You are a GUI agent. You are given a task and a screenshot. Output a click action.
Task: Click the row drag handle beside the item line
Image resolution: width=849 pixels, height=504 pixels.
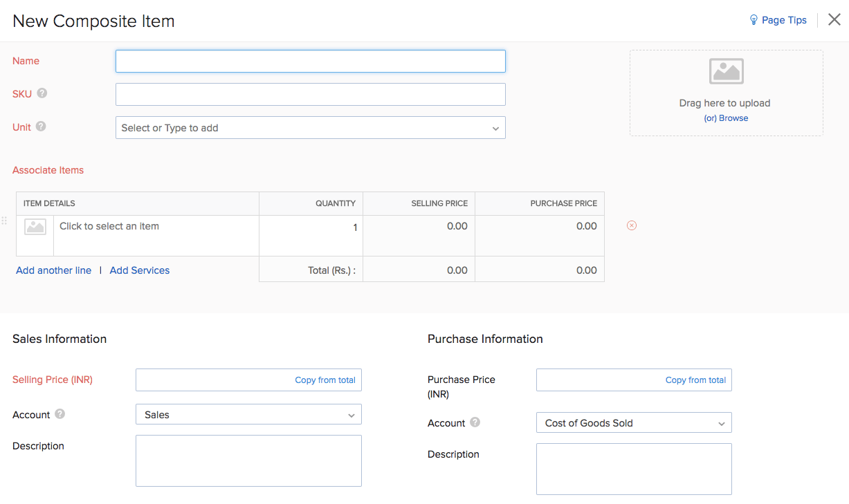coord(4,221)
